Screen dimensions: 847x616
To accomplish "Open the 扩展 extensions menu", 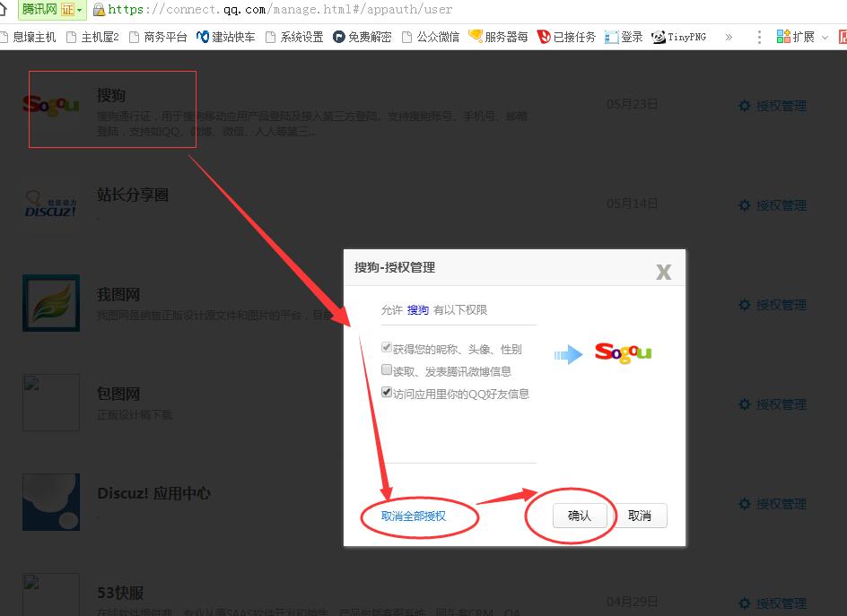I will 802,37.
